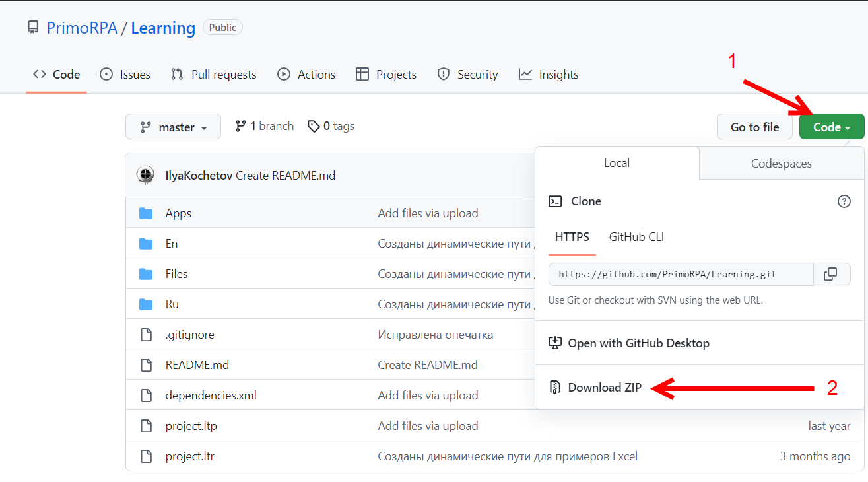The image size is (868, 482).
Task: View the 0 tags link
Action: 331,126
